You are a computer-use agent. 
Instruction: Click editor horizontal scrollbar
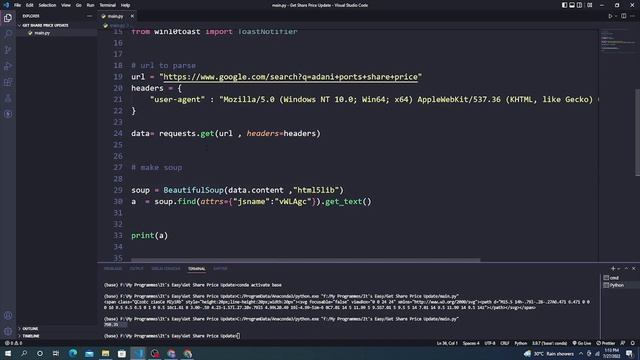[x=305, y=260]
